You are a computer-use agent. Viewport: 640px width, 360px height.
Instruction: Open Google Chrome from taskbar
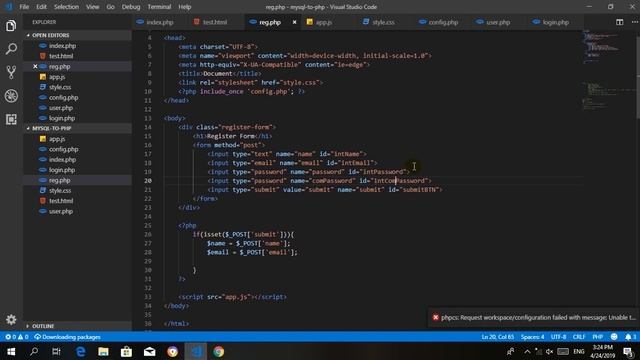click(218, 351)
